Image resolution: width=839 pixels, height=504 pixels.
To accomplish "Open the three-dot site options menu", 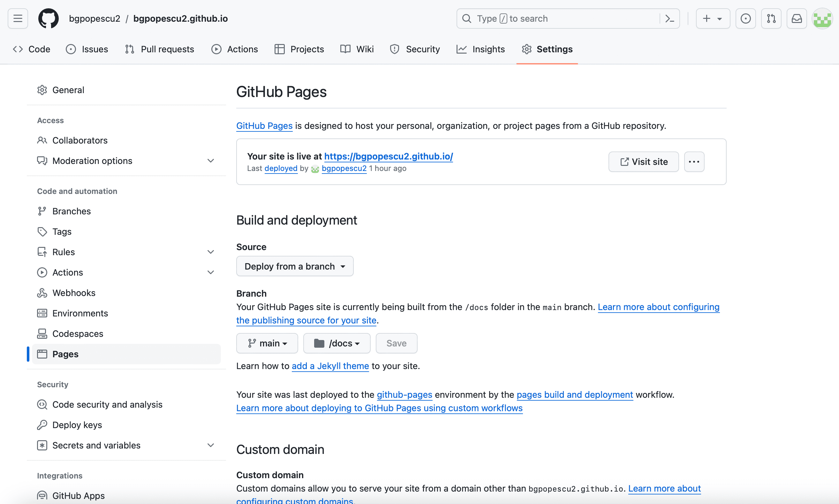I will (x=694, y=162).
